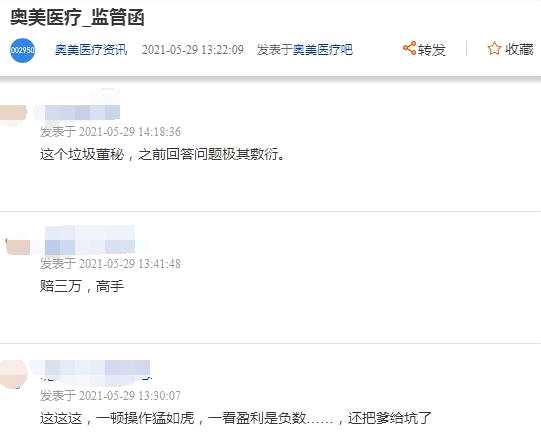Image resolution: width=541 pixels, height=434 pixels.
Task: Click the comment about 垃圾董秘
Action: pyautogui.click(x=162, y=154)
